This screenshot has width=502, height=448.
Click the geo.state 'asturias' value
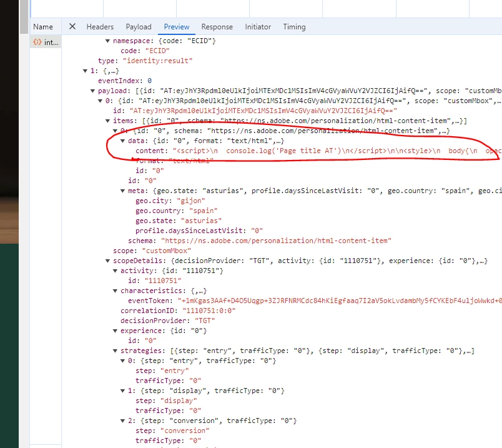coord(201,221)
